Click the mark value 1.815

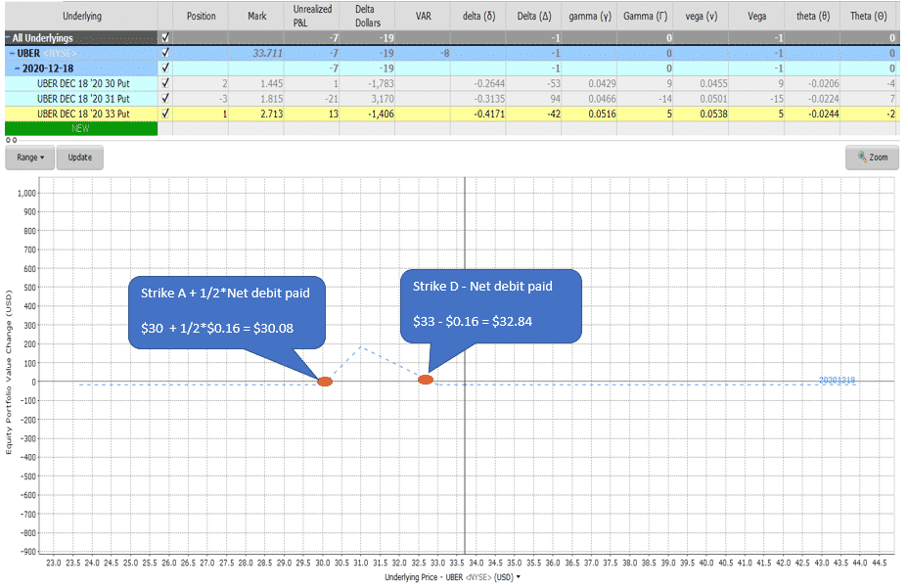[272, 99]
